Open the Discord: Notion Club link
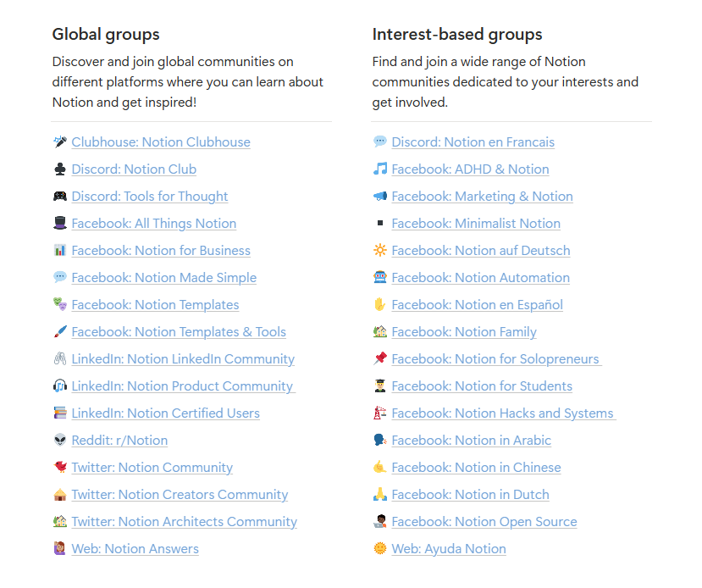This screenshot has width=702, height=588. click(133, 169)
